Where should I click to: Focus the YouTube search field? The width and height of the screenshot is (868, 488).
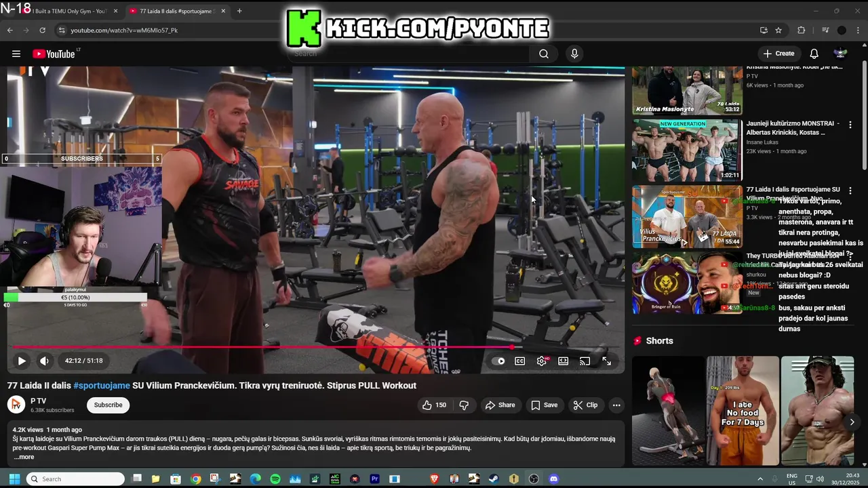tap(410, 54)
